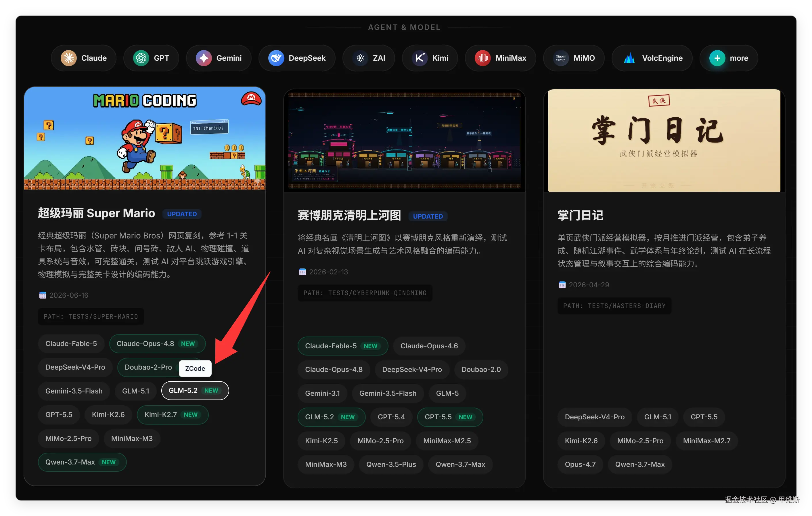Select Doubao-2-Pro in the Super Mario card
The width and height of the screenshot is (812, 516).
148,367
